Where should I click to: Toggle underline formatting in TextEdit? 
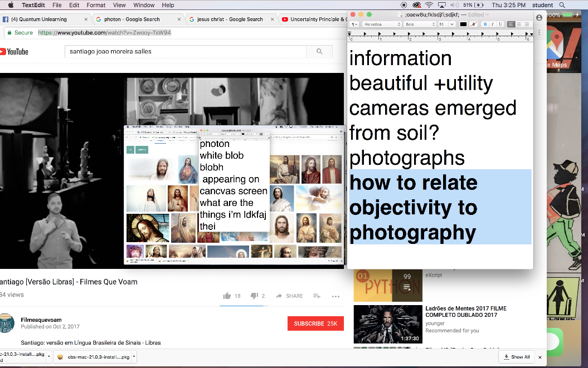tap(499, 24)
